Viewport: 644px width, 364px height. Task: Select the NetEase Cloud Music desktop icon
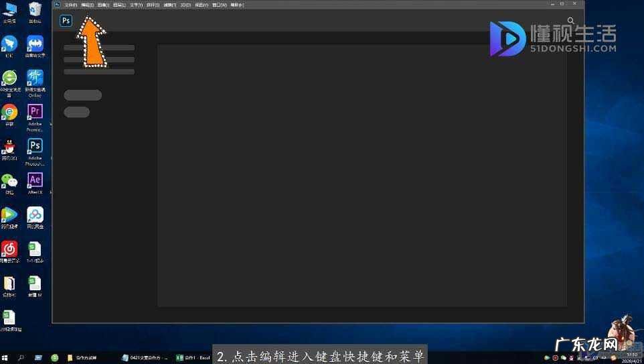pyautogui.click(x=9, y=249)
